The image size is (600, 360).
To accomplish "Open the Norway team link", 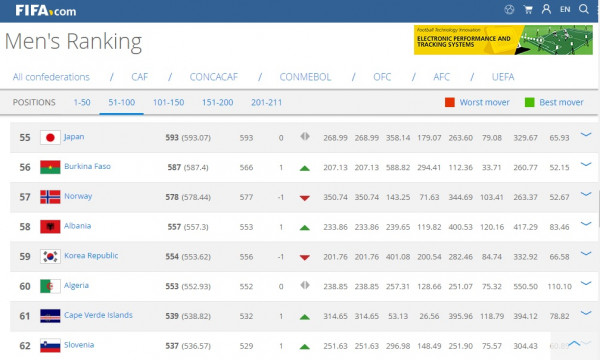I will 78,196.
